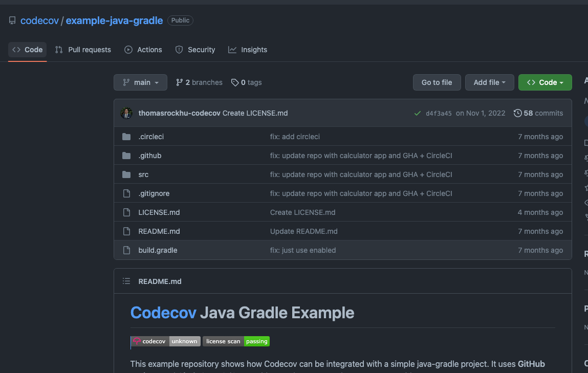Open commit hash d4f3a45
Screen dimensions: 588x373
click(439, 114)
